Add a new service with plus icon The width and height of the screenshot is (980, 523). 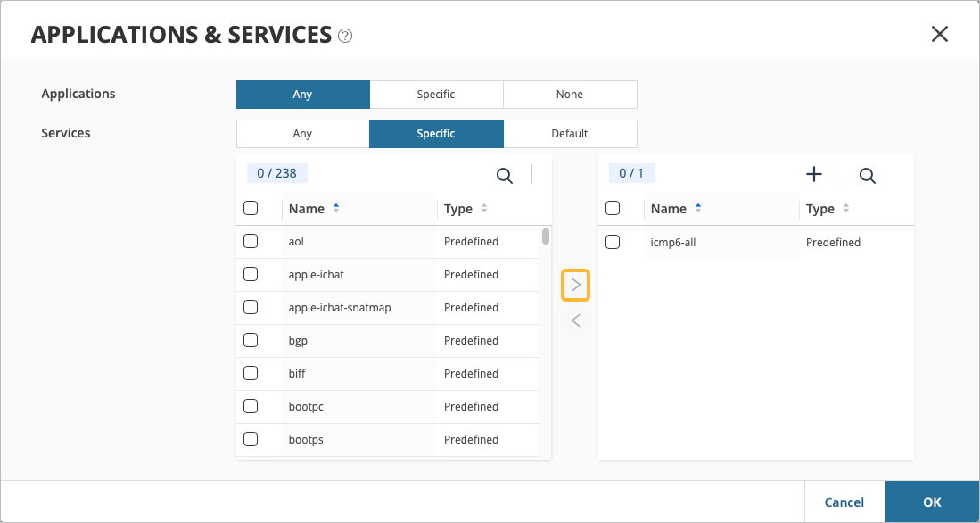point(813,174)
